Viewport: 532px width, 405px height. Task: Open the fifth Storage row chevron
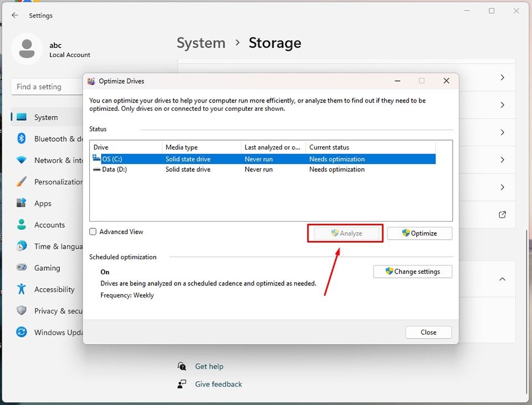503,187
